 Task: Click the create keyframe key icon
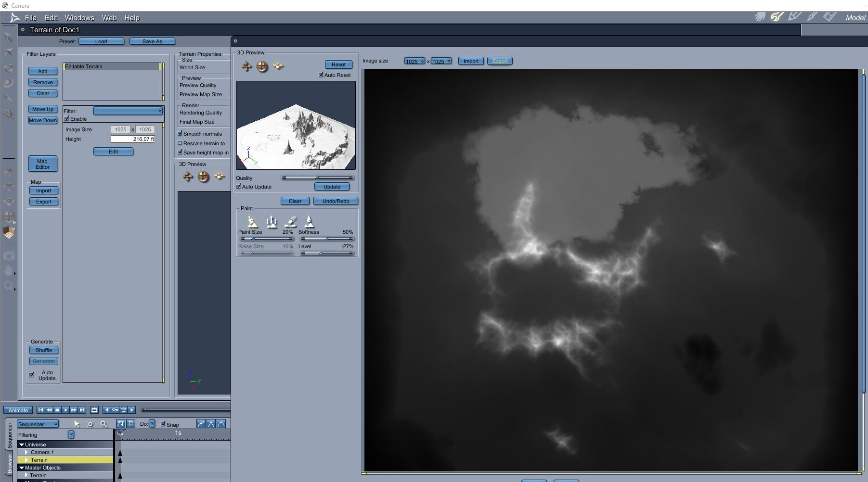115,410
